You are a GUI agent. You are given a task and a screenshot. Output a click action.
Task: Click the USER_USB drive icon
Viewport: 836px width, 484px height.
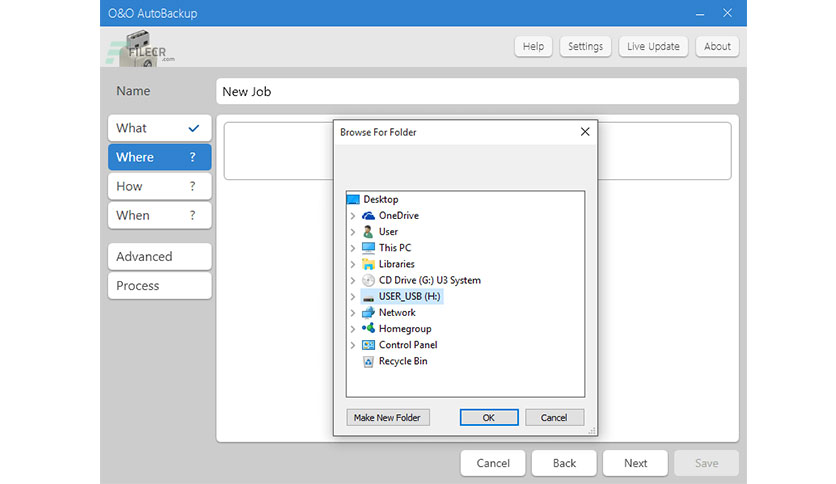coord(368,297)
